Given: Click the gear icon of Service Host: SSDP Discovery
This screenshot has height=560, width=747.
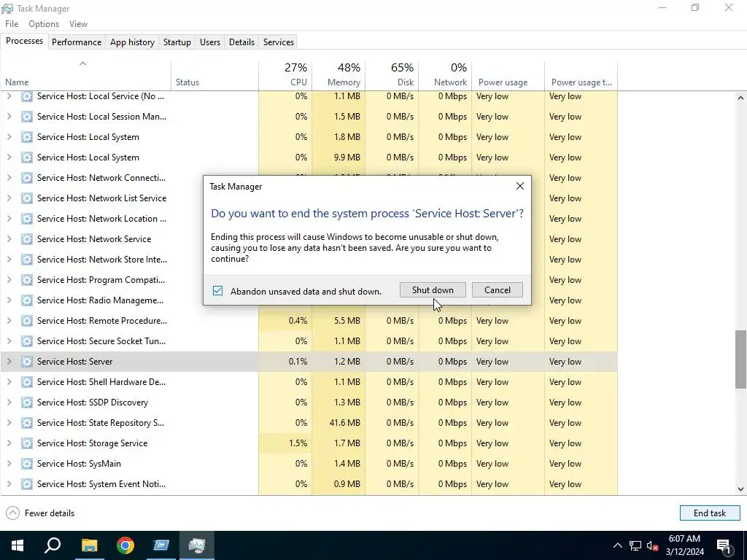Looking at the screenshot, I should pyautogui.click(x=27, y=402).
